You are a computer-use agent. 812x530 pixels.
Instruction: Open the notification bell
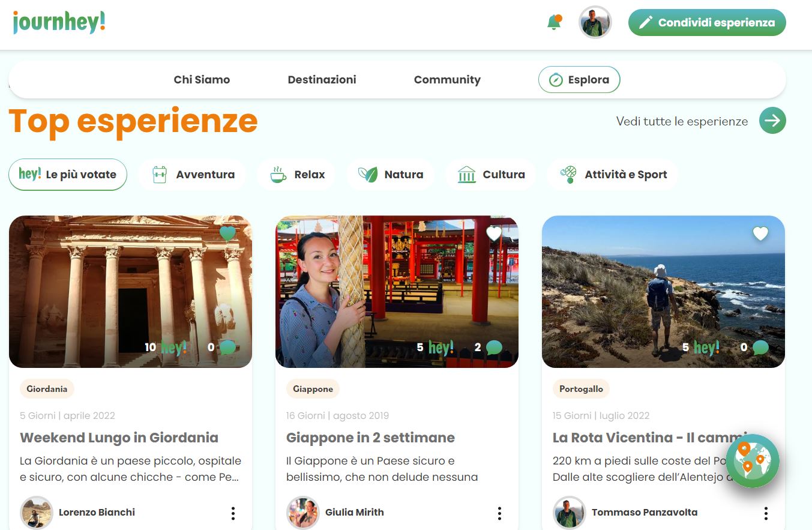(554, 23)
